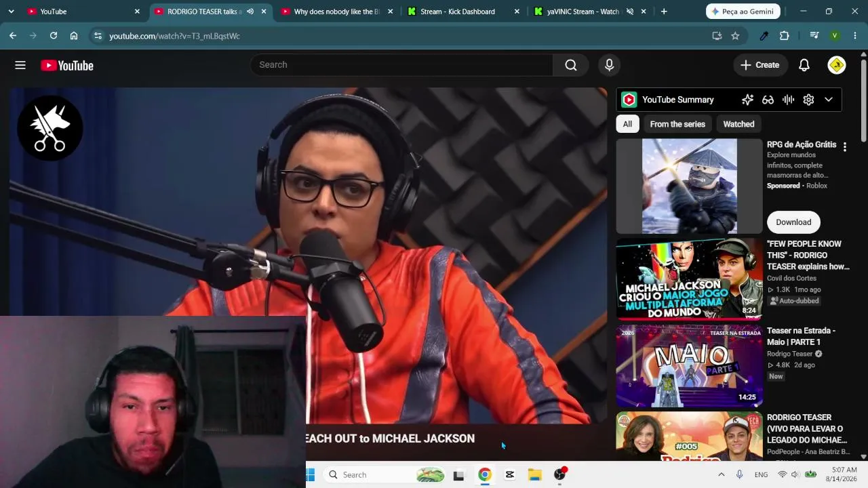The width and height of the screenshot is (868, 488).
Task: Open CapCut from the taskbar
Action: [510, 474]
